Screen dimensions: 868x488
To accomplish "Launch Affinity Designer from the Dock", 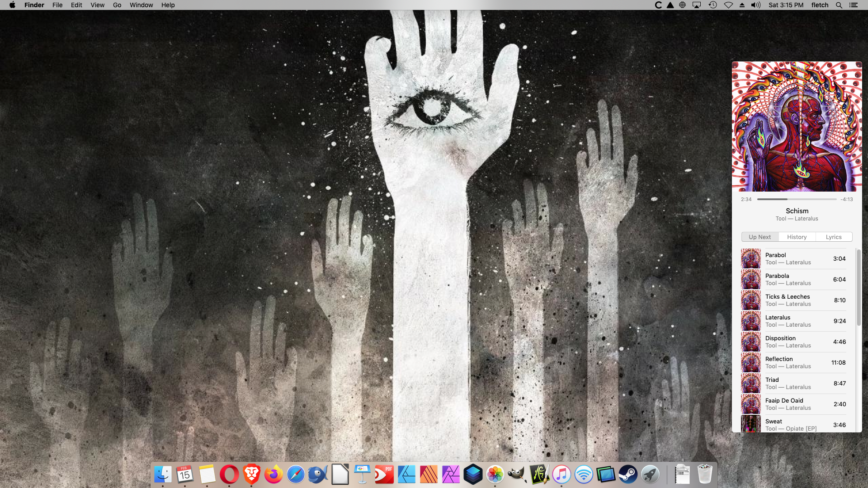I will click(406, 474).
